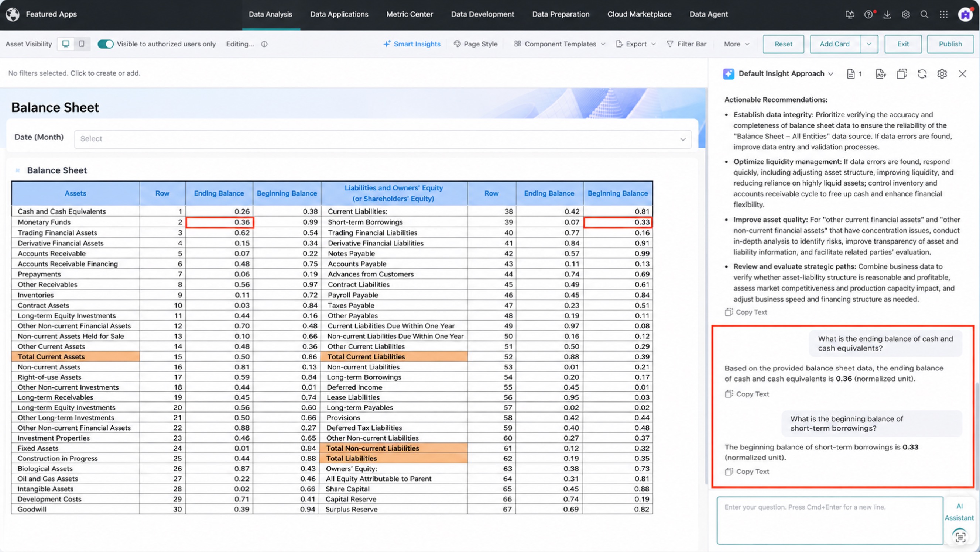Click the no filters selected hint text
This screenshot has width=980, height=552.
click(x=74, y=73)
